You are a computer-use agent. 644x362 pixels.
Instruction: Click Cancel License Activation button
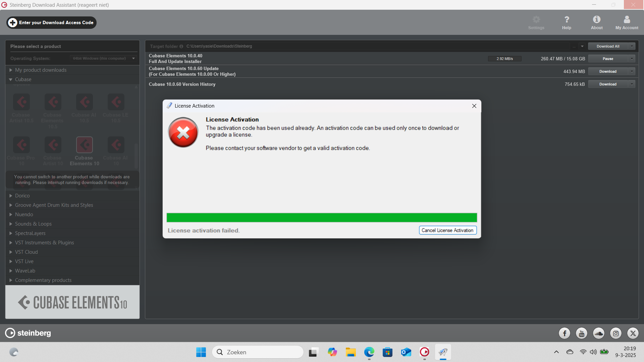coord(447,230)
